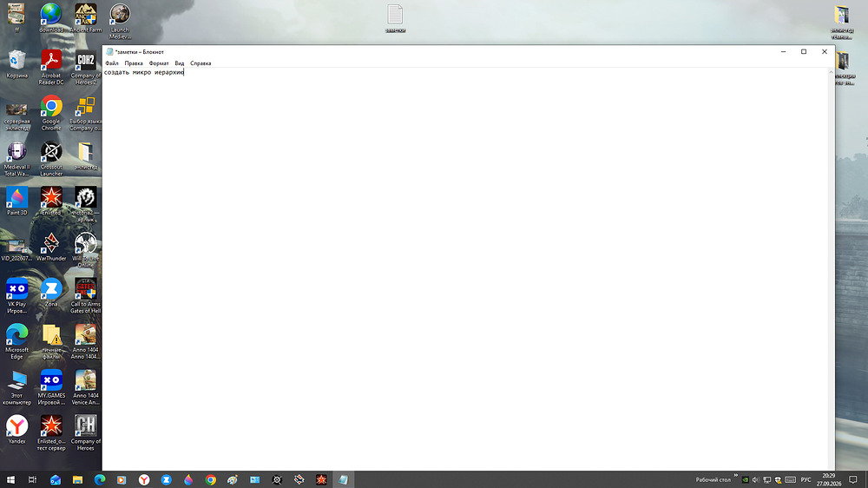Open classic Paint palette taskbar icon

[x=233, y=479]
